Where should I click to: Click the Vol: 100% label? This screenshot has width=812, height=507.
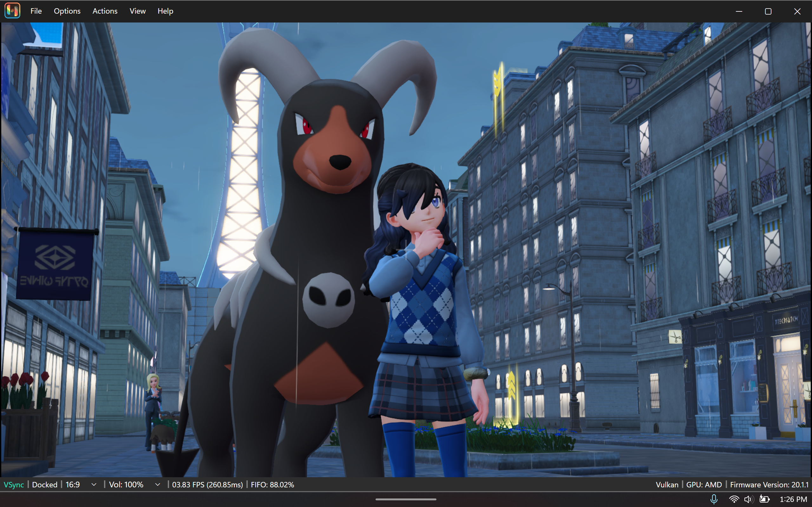[x=126, y=485]
